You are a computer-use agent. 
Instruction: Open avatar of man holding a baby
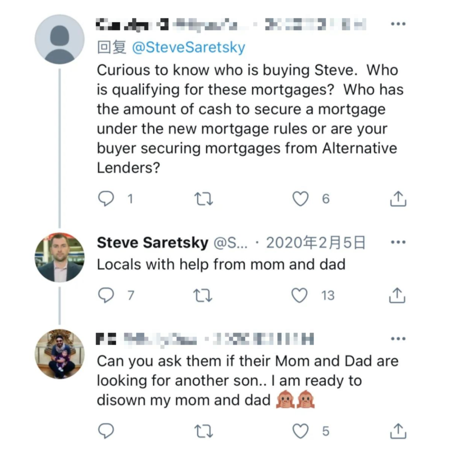point(60,354)
